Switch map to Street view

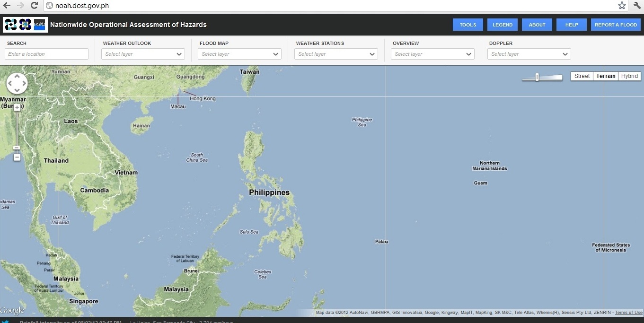[582, 76]
